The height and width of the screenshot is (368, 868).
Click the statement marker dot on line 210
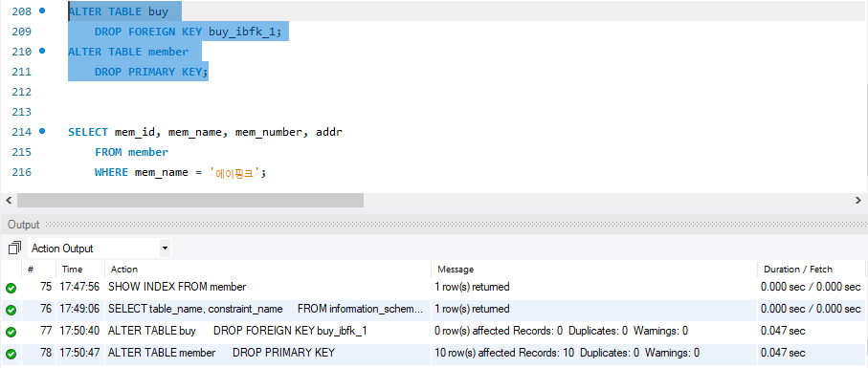42,51
